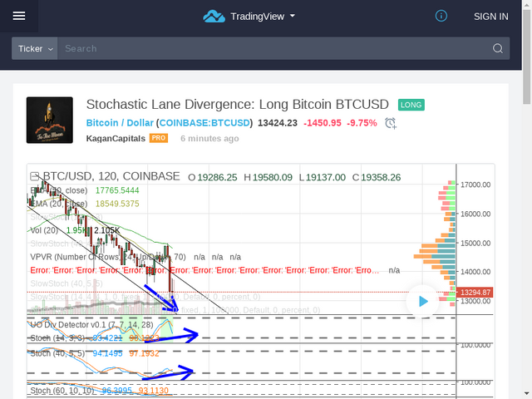
Task: Open the Bitcoin / Dollar link
Action: click(120, 123)
